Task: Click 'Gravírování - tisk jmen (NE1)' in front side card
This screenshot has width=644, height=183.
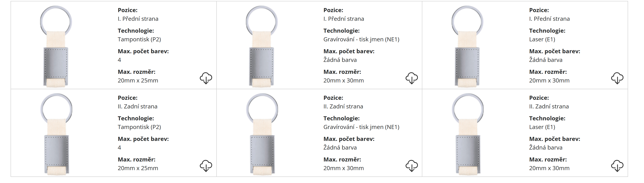Action: coord(361,39)
